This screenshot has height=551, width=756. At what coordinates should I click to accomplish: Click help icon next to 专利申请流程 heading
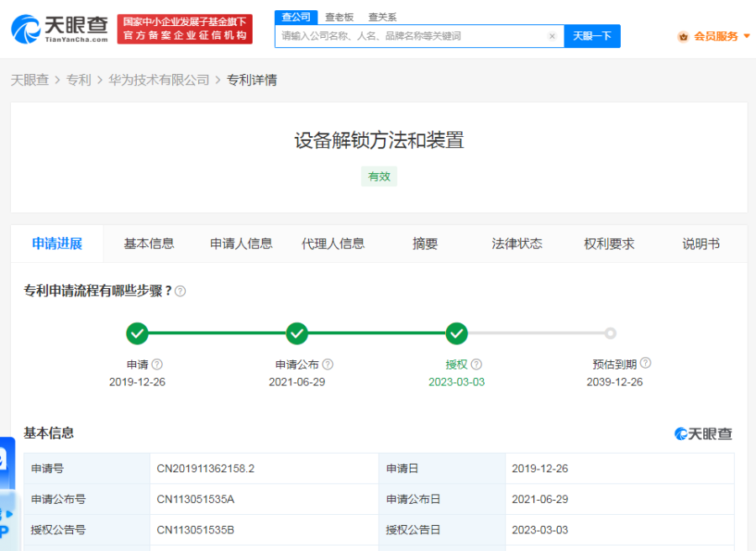tap(180, 291)
